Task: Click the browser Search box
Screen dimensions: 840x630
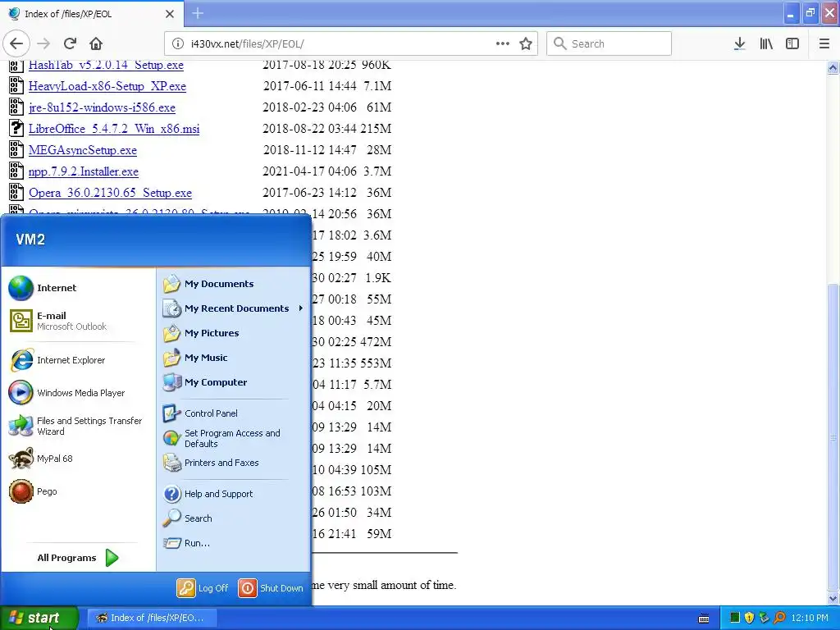Action: [x=609, y=43]
